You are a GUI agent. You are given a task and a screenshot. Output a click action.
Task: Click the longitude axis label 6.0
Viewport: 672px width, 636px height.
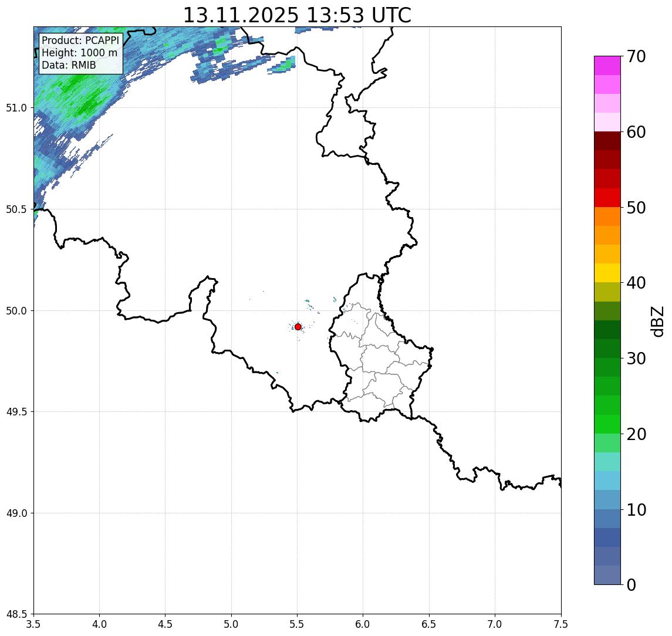(363, 624)
